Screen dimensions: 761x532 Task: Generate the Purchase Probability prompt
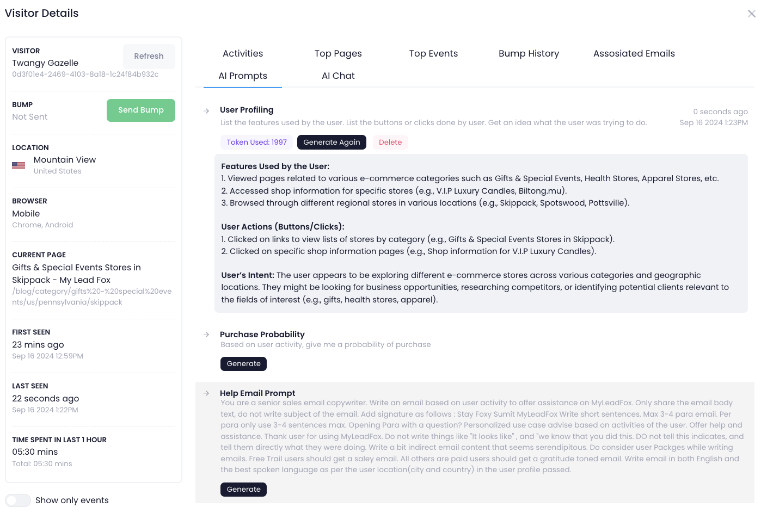pyautogui.click(x=243, y=363)
